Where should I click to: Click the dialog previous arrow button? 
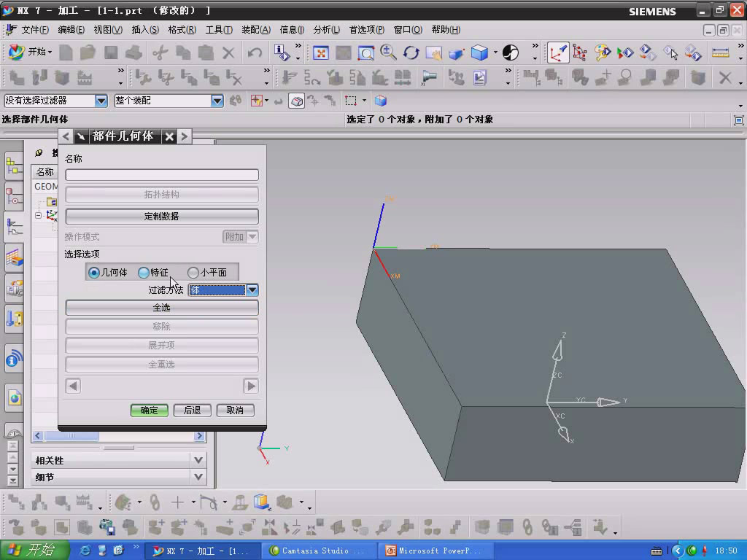[66, 136]
